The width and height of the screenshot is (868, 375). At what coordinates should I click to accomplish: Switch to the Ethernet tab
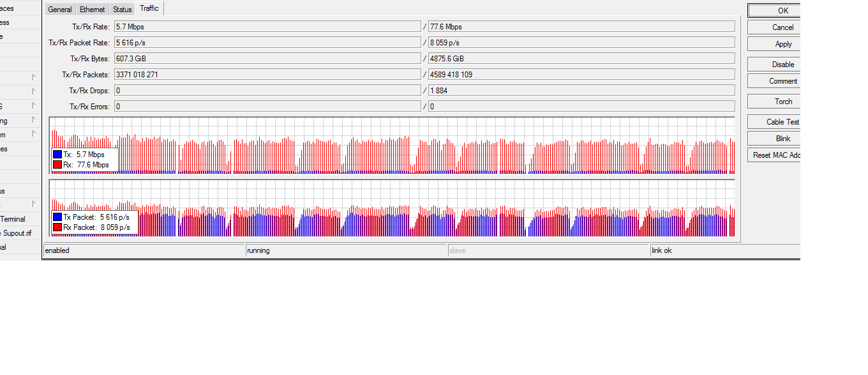pyautogui.click(x=93, y=10)
